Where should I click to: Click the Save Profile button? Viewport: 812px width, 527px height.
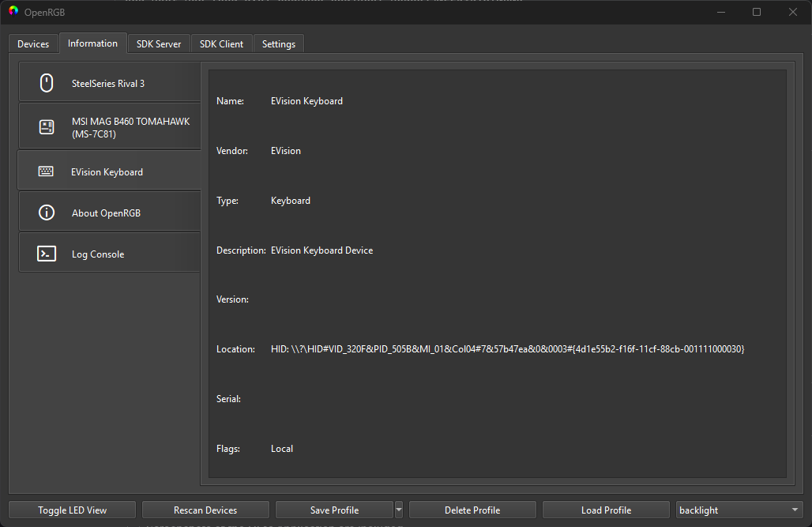click(x=334, y=510)
